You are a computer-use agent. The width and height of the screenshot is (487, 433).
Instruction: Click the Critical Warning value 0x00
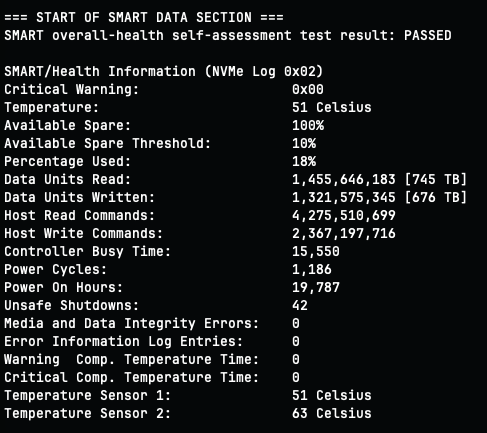(308, 89)
